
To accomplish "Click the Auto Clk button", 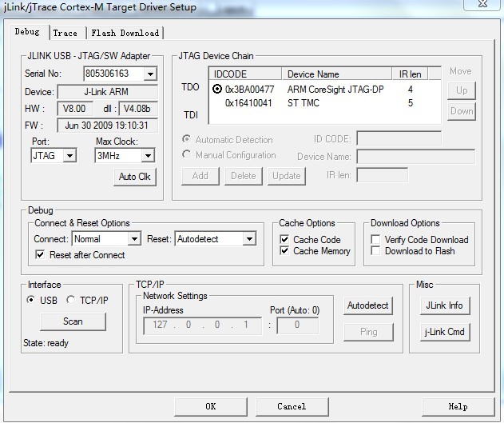I will coord(135,177).
